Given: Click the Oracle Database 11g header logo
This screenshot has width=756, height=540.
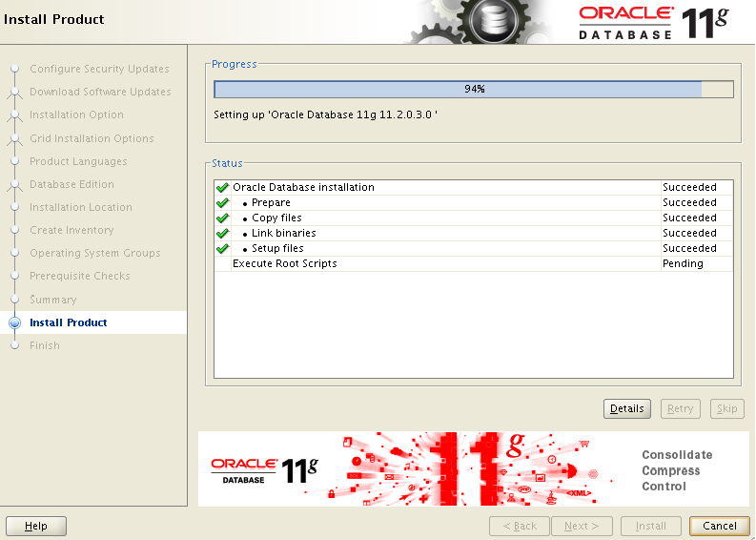Looking at the screenshot, I should 653,22.
